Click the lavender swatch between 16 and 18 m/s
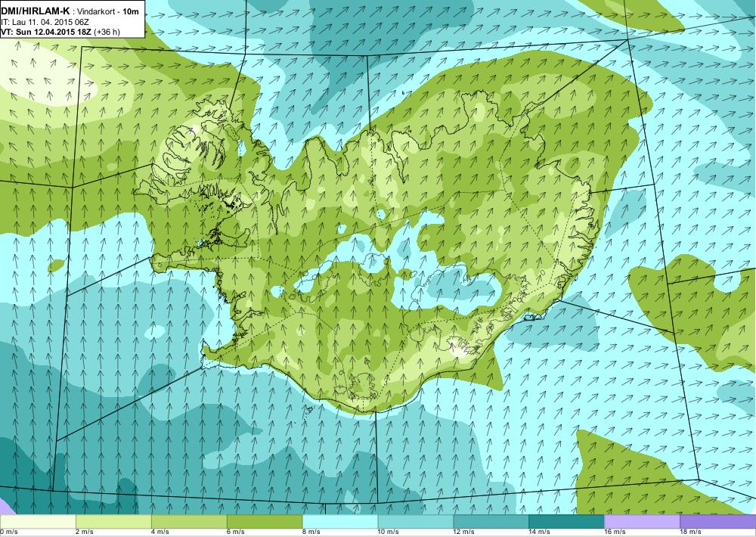Viewport: 756px width, 537px height. click(x=642, y=521)
